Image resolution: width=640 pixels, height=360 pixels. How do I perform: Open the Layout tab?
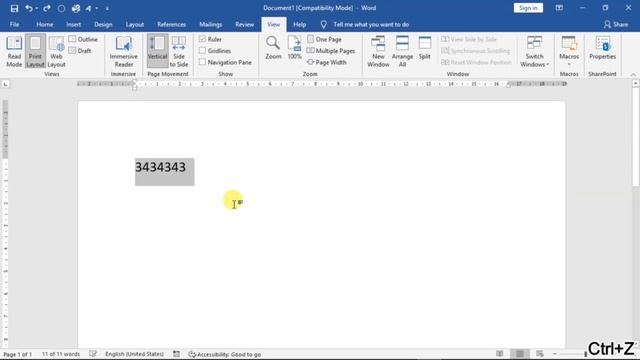pos(135,24)
